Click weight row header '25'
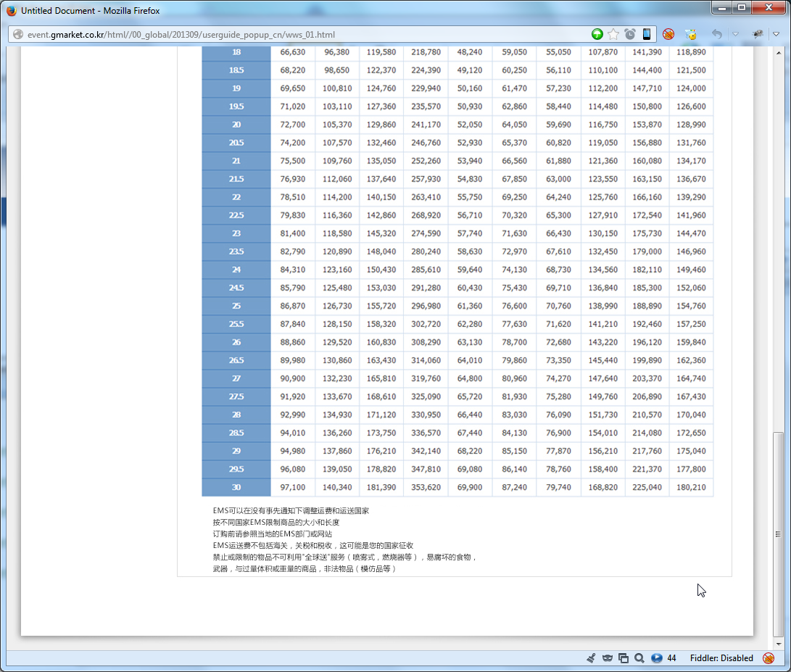This screenshot has height=672, width=791. click(236, 306)
